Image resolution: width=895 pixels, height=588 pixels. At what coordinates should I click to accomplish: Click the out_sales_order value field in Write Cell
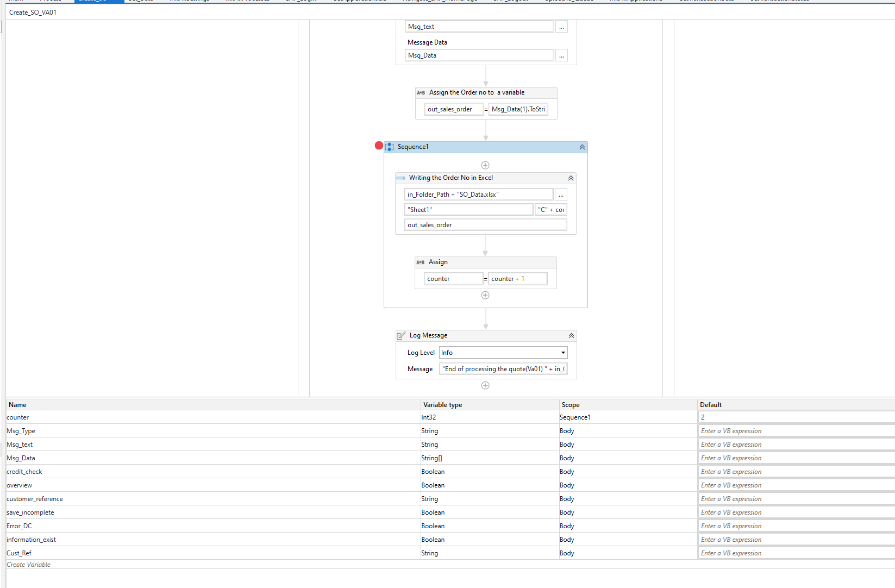485,224
